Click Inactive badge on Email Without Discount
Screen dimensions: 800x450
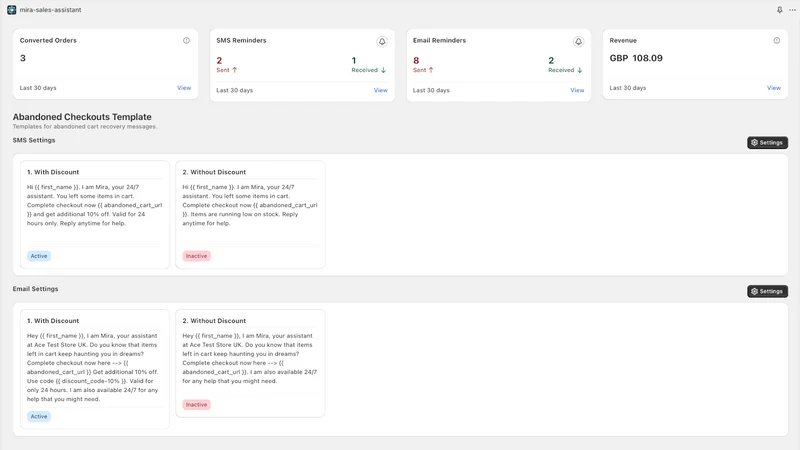pos(196,405)
